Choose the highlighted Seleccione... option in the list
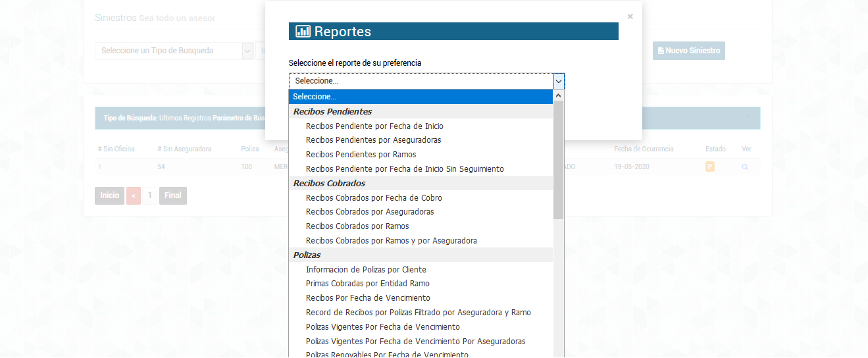Image resolution: width=868 pixels, height=358 pixels. 421,97
